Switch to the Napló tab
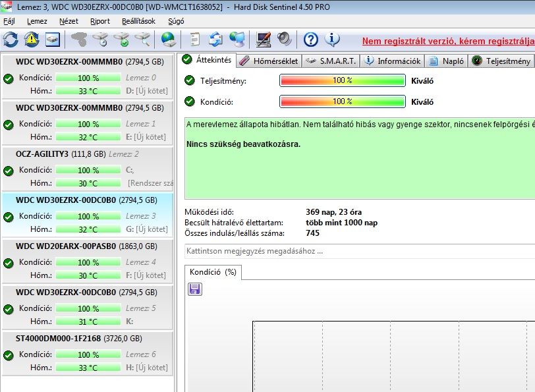 click(x=446, y=61)
